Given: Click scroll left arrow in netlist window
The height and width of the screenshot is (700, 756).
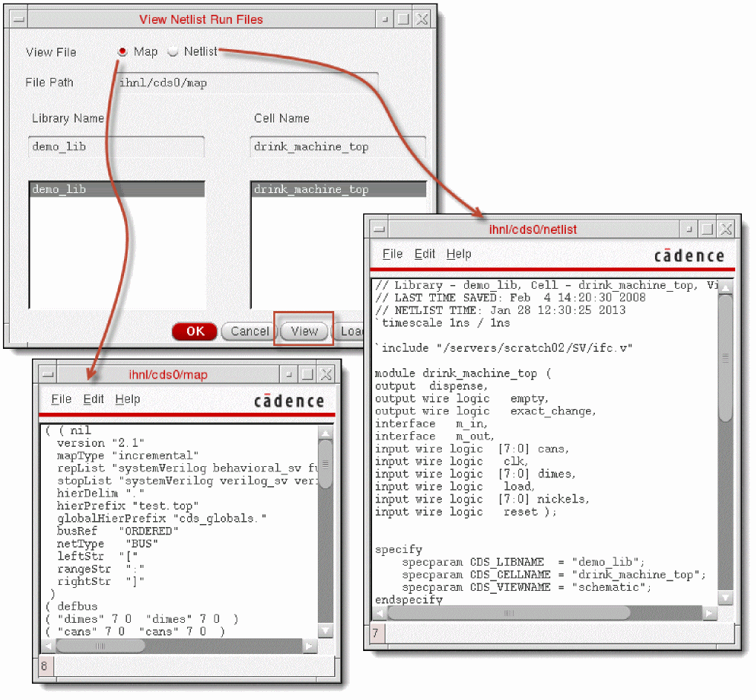Looking at the screenshot, I should [x=380, y=613].
